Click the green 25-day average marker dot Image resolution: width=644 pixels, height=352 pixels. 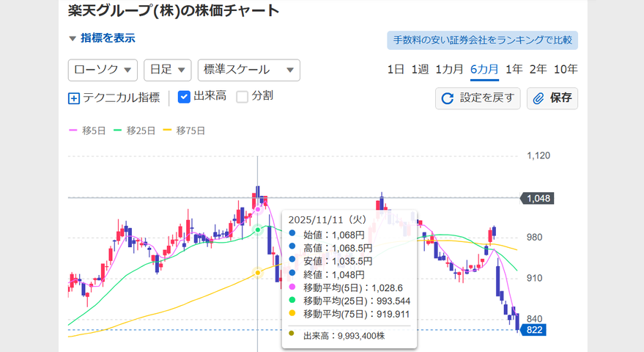click(258, 230)
